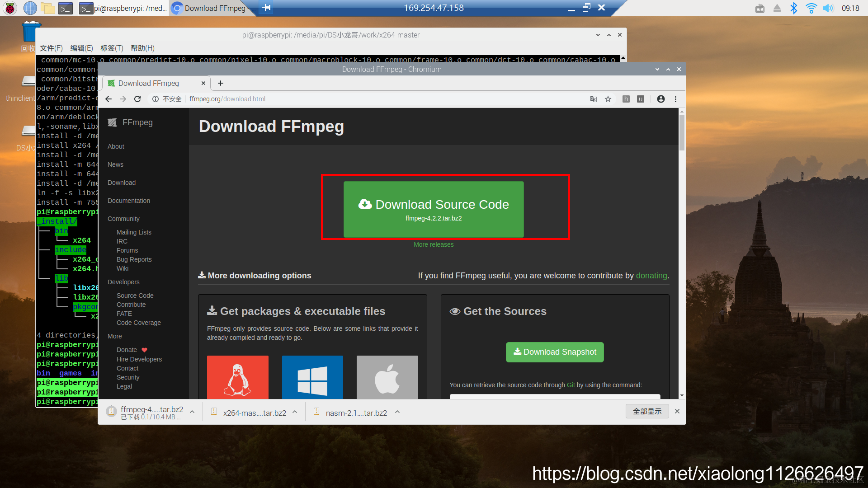Image resolution: width=868 pixels, height=488 pixels.
Task: Open a new Chromium tab
Action: pyautogui.click(x=221, y=83)
